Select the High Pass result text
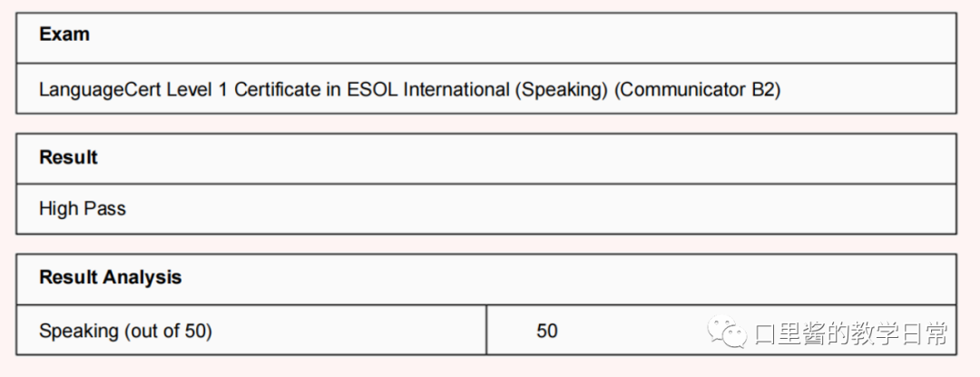Image resolution: width=980 pixels, height=377 pixels. tap(83, 208)
